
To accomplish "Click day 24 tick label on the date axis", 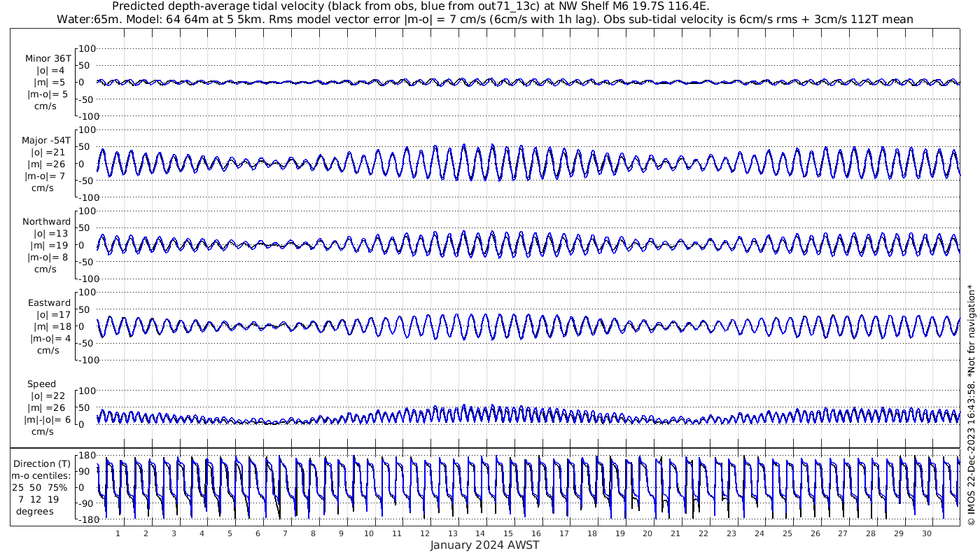I will [759, 533].
